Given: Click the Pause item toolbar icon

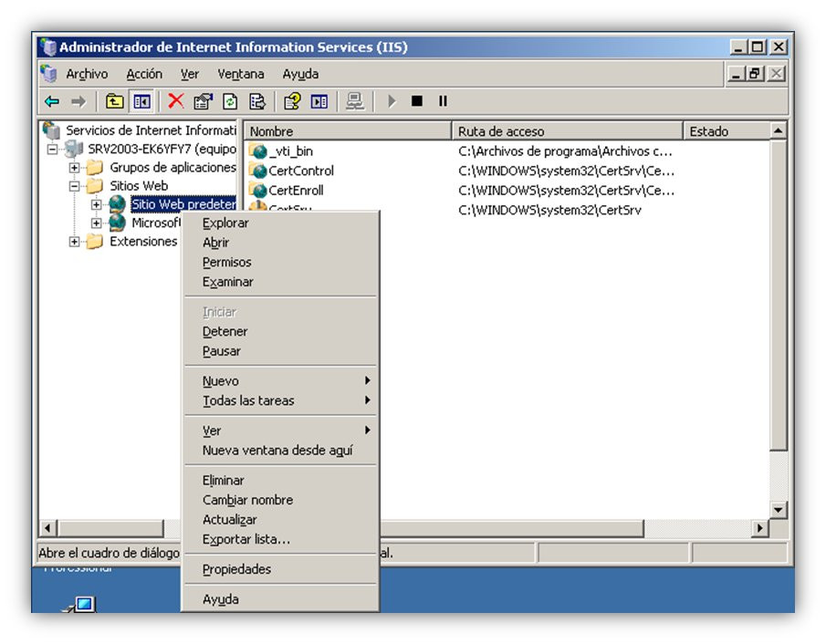Looking at the screenshot, I should pos(443,100).
